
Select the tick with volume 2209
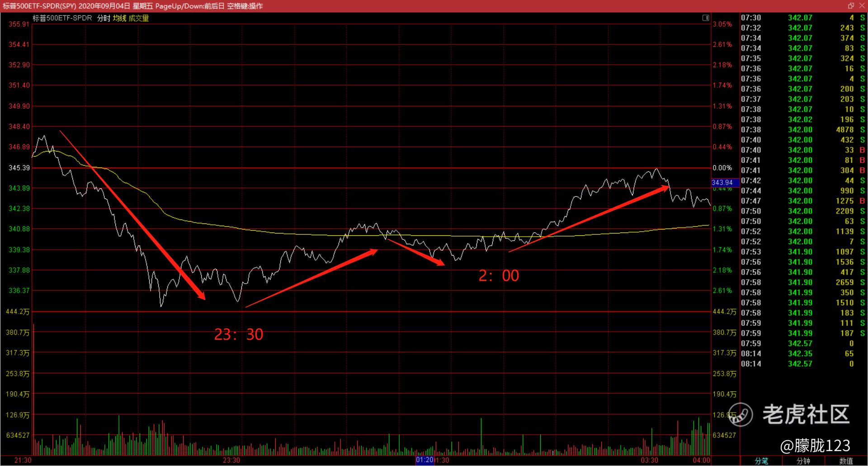coord(803,211)
